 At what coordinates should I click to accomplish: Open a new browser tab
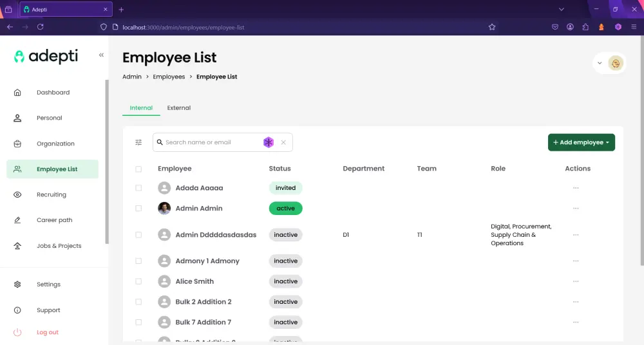121,10
